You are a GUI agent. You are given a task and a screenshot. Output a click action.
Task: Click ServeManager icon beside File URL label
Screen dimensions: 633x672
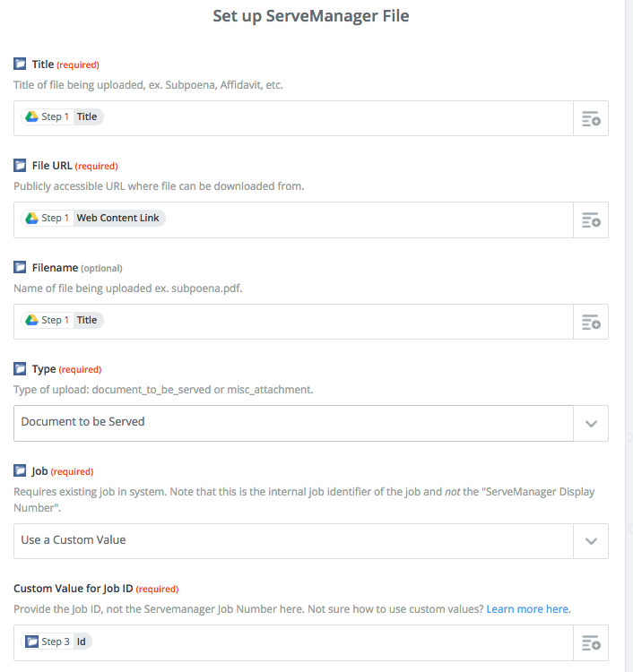pyautogui.click(x=20, y=165)
